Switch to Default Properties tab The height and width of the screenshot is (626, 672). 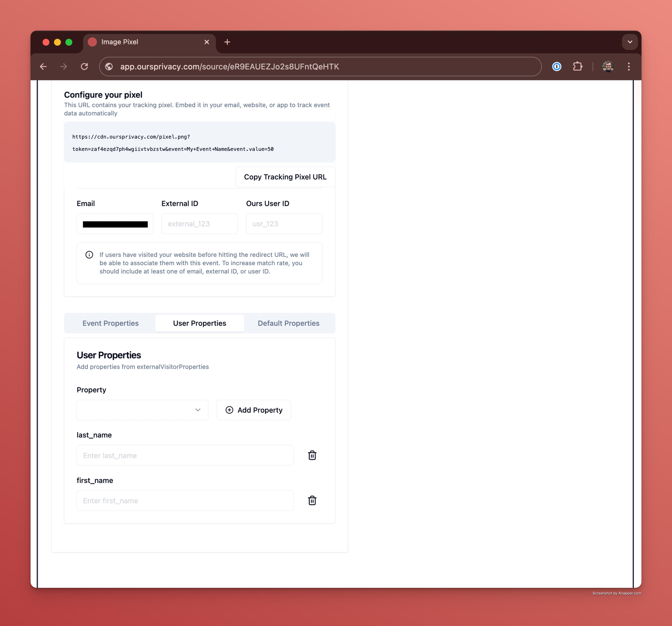click(288, 323)
